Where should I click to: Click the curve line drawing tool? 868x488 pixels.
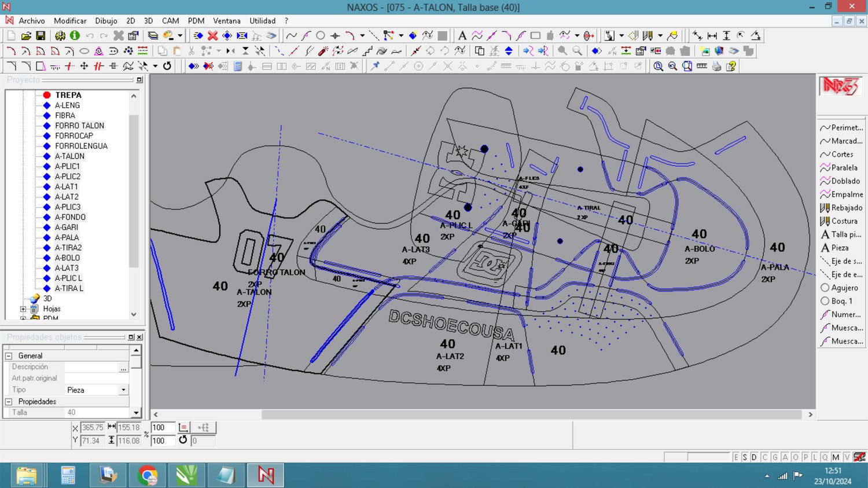(x=291, y=36)
